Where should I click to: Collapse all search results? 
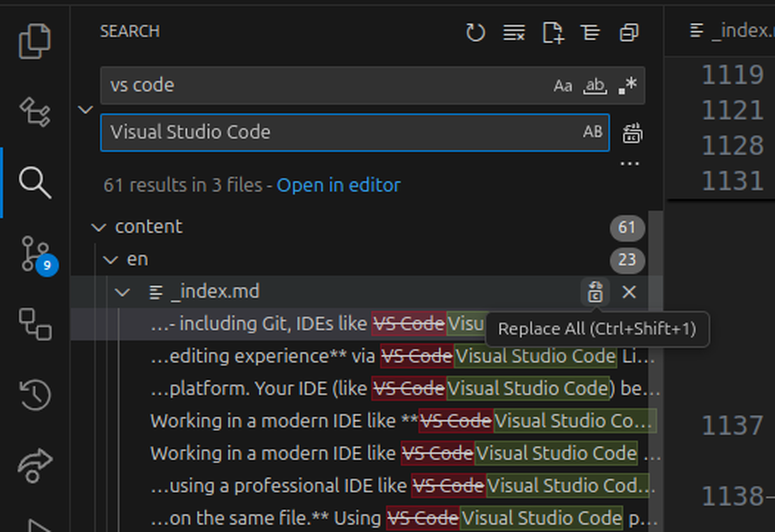tap(628, 33)
